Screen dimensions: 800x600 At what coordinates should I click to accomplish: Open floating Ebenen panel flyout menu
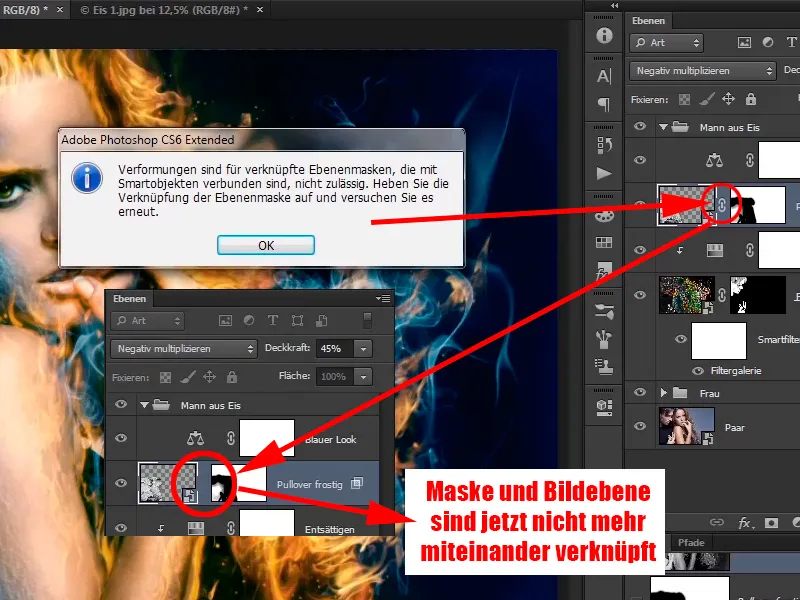point(383,298)
